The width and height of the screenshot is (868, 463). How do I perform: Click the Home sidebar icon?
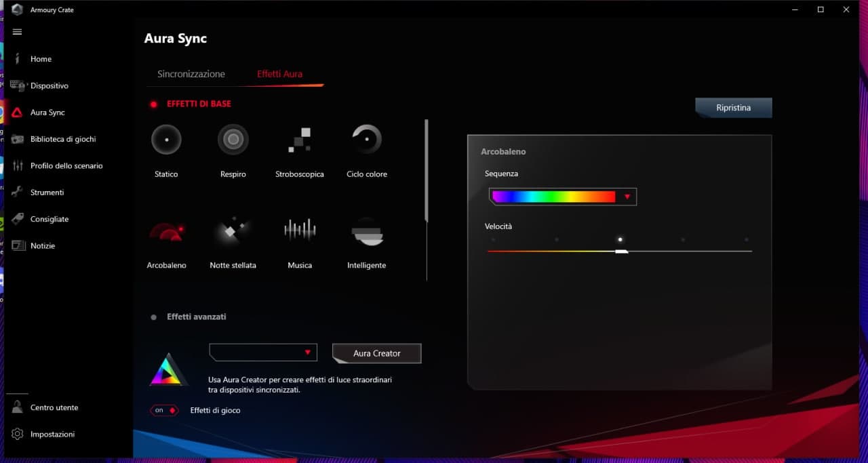click(x=17, y=59)
